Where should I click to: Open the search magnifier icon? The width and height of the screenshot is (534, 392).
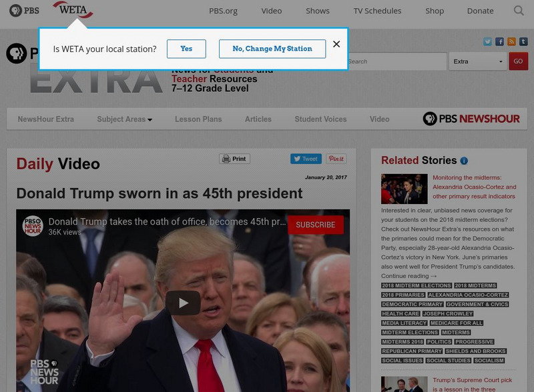point(519,11)
